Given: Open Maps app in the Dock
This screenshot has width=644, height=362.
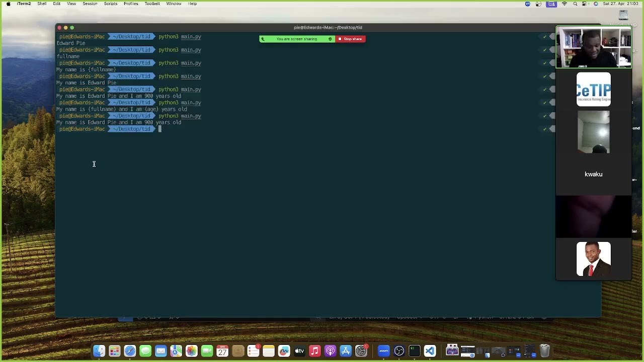Looking at the screenshot, I should (176, 350).
